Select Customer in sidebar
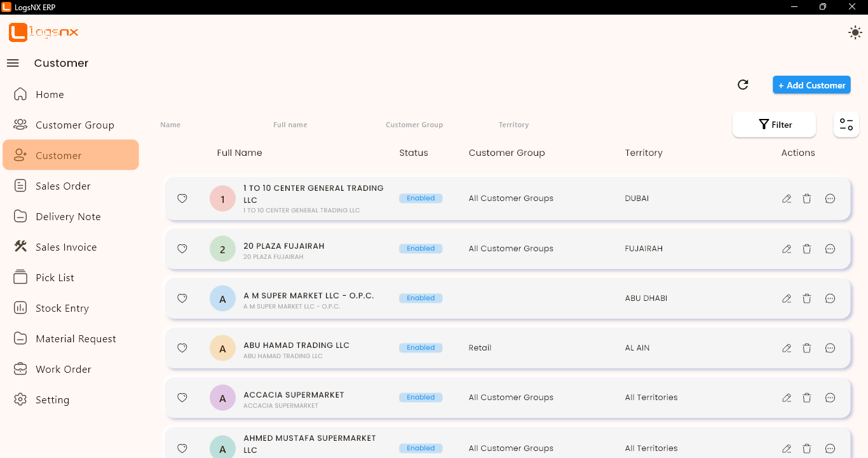This screenshot has height=458, width=868. point(71,155)
